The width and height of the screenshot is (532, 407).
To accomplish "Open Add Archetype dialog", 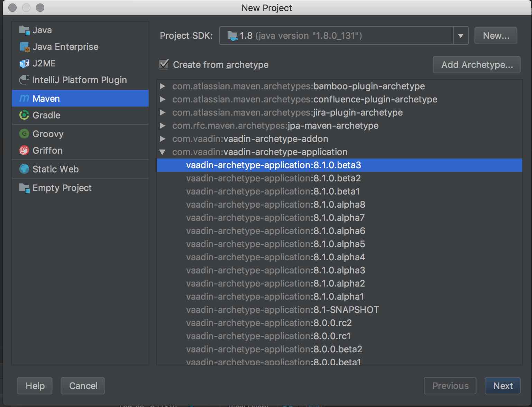I will pyautogui.click(x=476, y=64).
